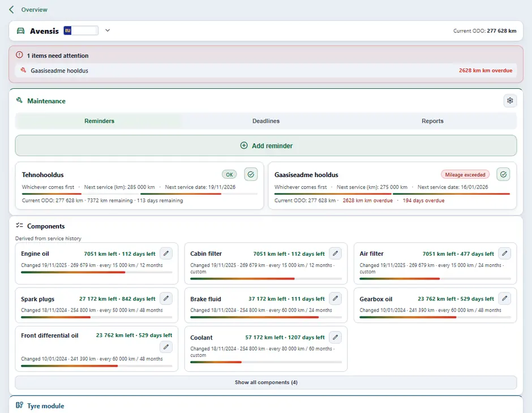Viewport: 532px width, 413px height.
Task: Switch to the Reminders tab
Action: tap(99, 121)
